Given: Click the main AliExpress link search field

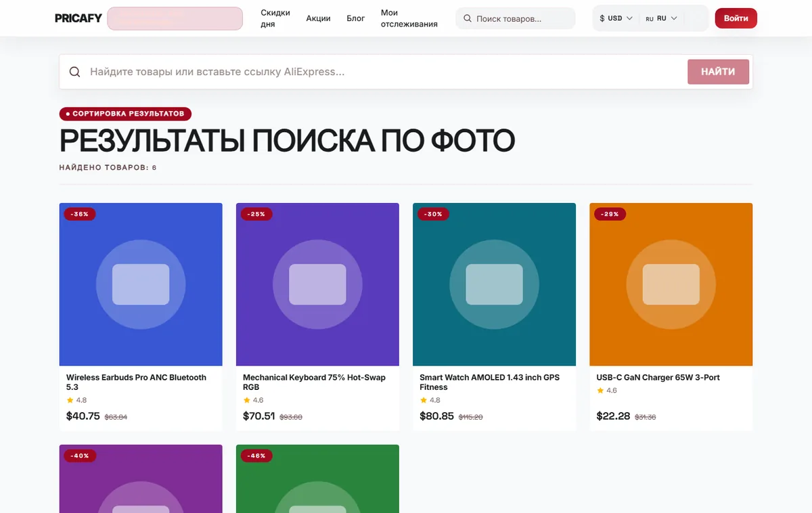Looking at the screenshot, I should [x=386, y=72].
